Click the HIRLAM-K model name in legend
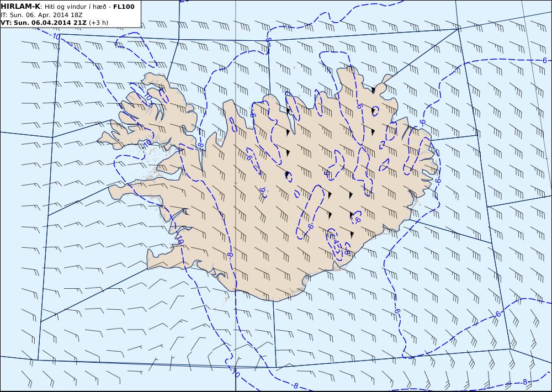Screen dimensions: 552x392 [x=20, y=7]
